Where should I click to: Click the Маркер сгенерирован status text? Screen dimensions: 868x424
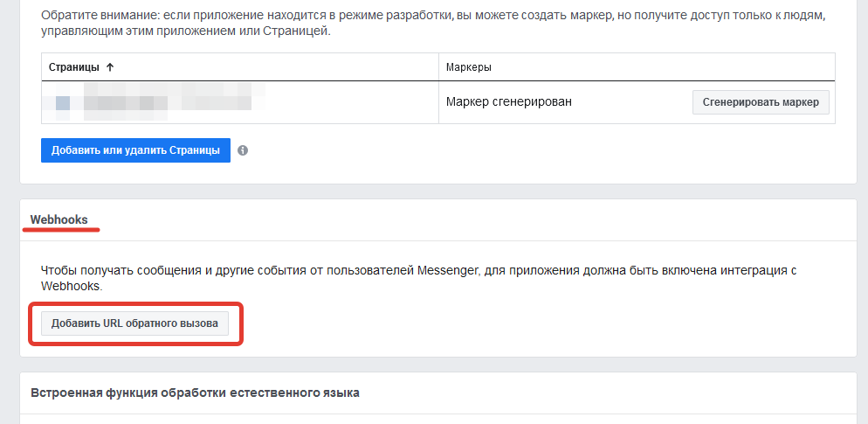(509, 102)
